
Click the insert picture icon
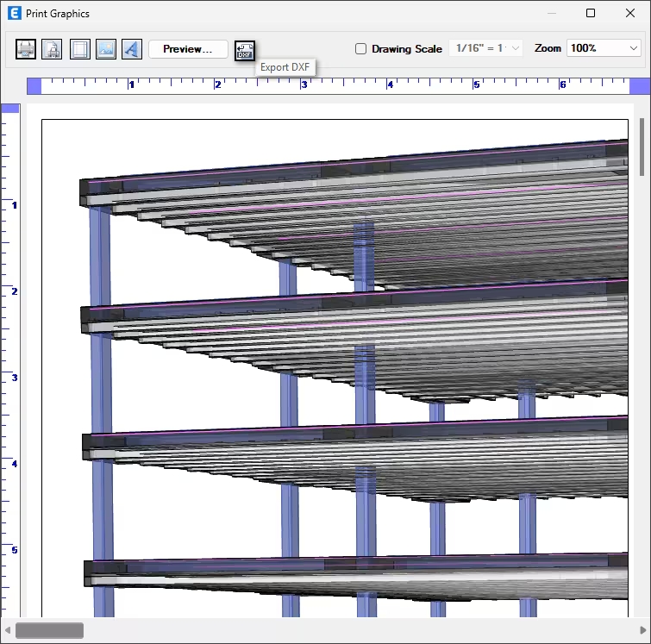point(105,49)
